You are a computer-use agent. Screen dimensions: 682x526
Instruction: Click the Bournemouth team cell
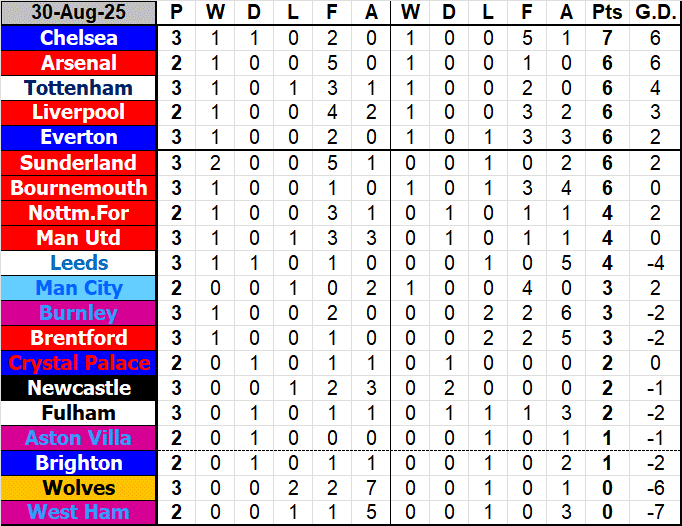tap(79, 188)
